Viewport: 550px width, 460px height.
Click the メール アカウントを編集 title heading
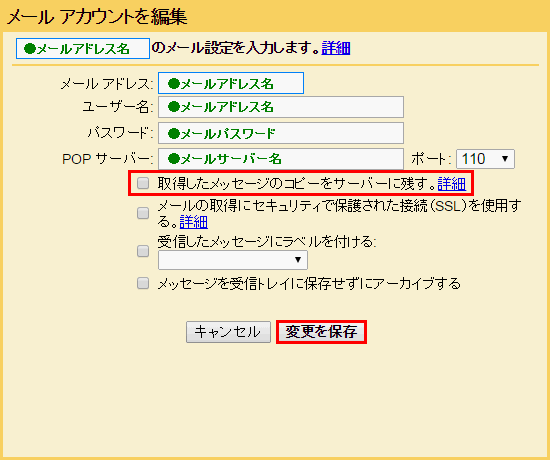click(97, 17)
